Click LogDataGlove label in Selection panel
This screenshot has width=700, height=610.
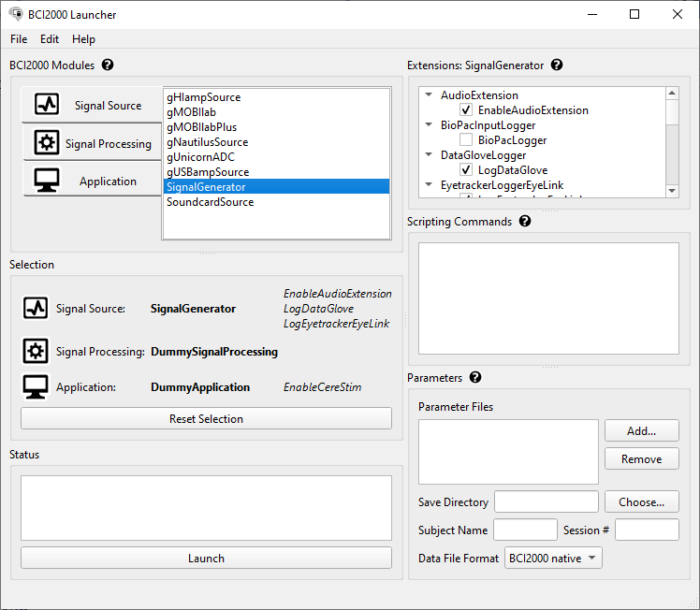pos(318,309)
